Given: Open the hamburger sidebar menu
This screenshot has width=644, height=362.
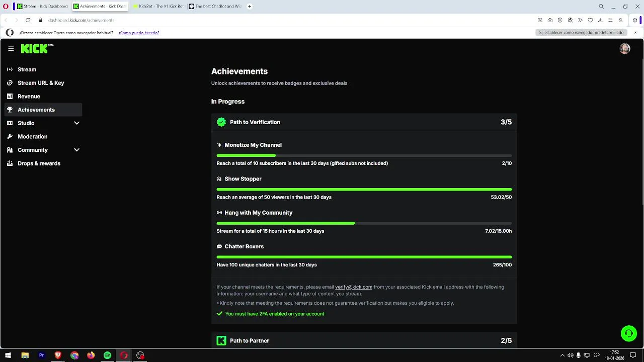Looking at the screenshot, I should tap(11, 49).
